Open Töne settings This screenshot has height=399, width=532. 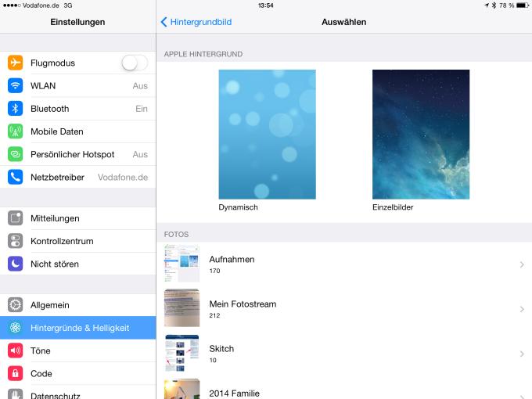coord(78,350)
